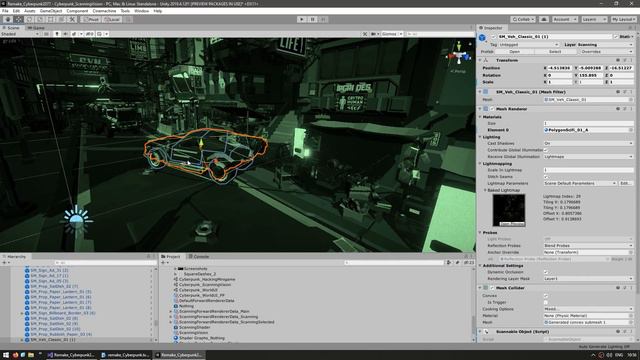Select the Hand tool in the toolbar
Image resolution: width=640 pixels, height=360 pixels.
[x=8, y=19]
